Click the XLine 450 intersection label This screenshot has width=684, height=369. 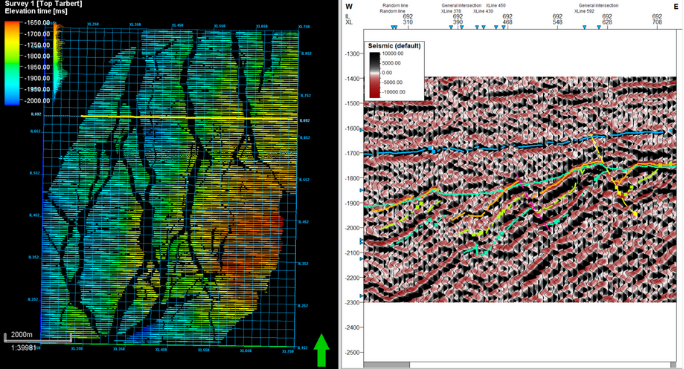496,6
